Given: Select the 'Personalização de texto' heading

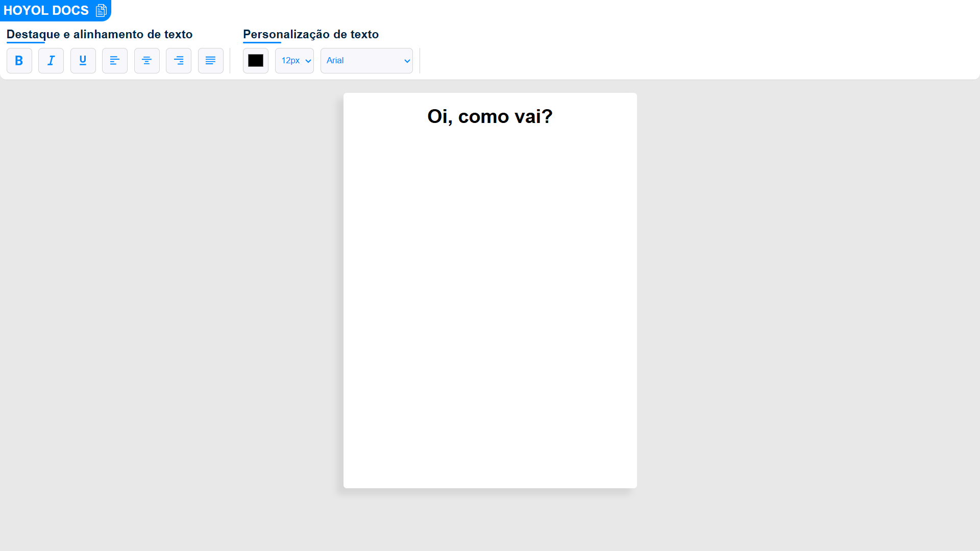Looking at the screenshot, I should tap(311, 34).
